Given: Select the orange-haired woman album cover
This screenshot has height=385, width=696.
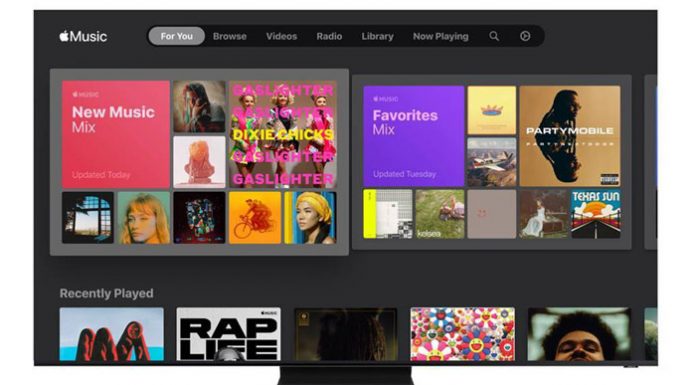Looking at the screenshot, I should coord(144,218).
